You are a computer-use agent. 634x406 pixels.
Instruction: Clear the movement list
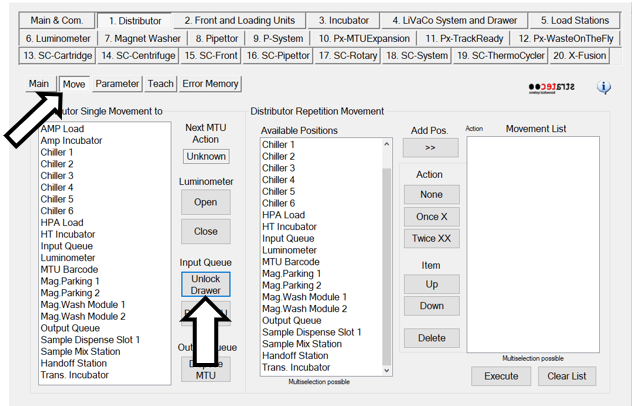coord(567,376)
